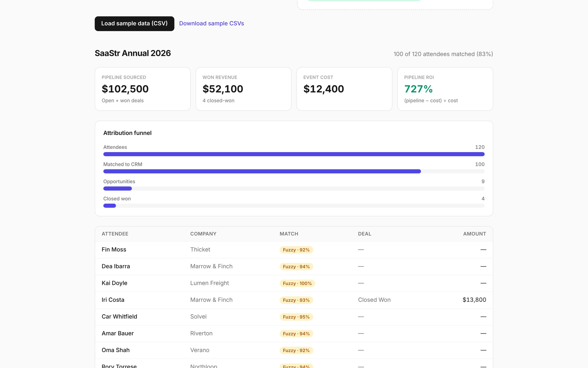Select the Iri Costa attendee name
588x368 pixels.
coord(113,300)
